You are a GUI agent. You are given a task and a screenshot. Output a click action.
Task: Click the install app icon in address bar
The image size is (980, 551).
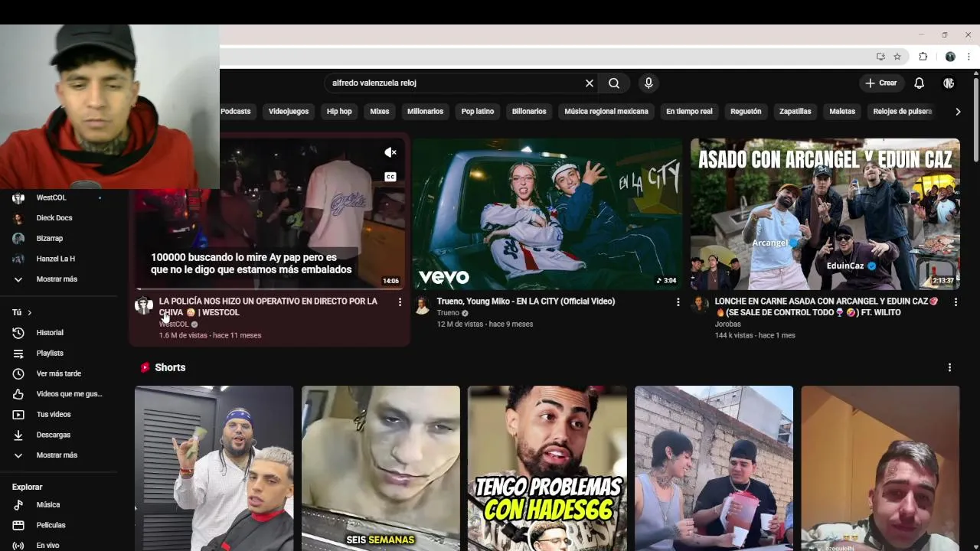(880, 57)
